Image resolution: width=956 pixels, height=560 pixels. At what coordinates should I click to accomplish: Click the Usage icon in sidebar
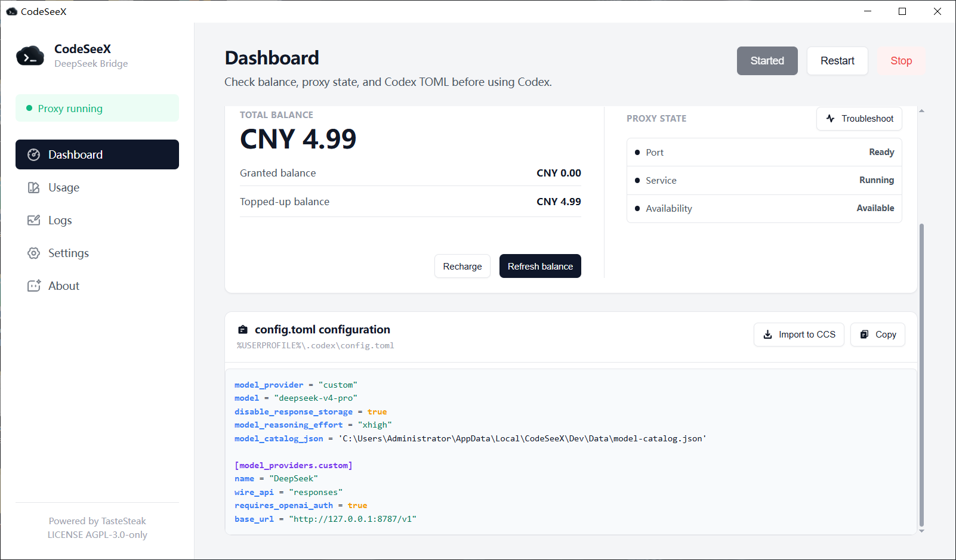pyautogui.click(x=34, y=187)
